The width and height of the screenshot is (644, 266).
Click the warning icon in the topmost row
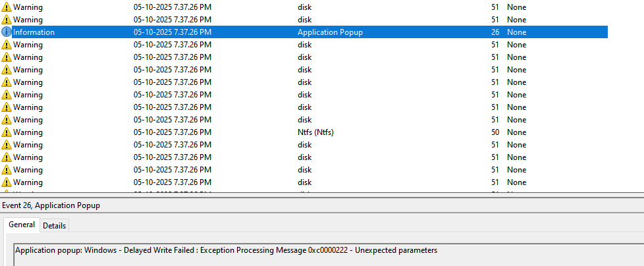point(7,7)
